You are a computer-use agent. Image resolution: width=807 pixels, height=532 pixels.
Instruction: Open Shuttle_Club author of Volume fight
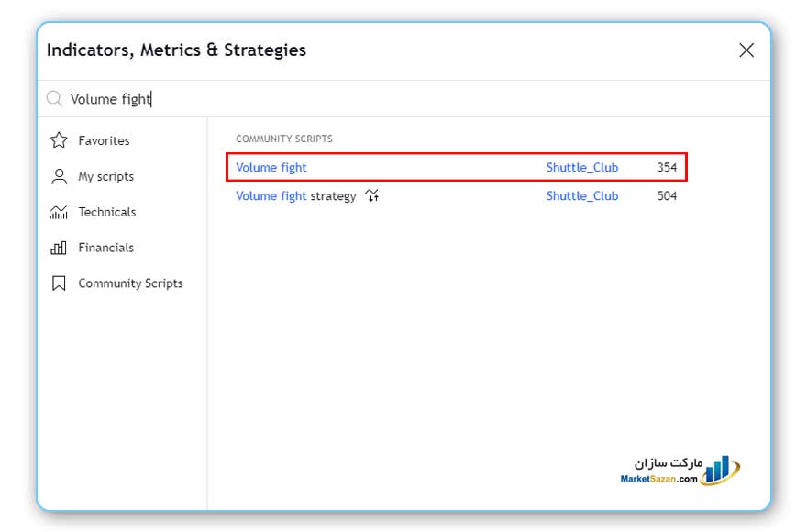pyautogui.click(x=582, y=168)
